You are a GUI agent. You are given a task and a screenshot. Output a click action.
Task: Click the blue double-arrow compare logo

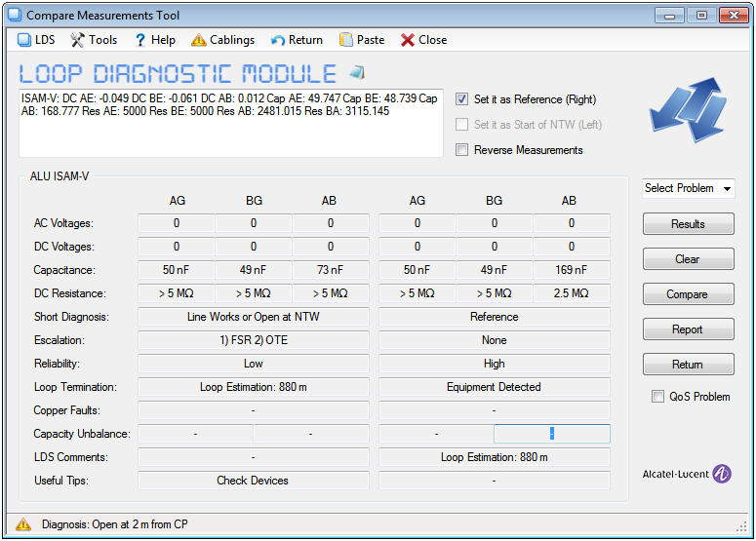[688, 108]
